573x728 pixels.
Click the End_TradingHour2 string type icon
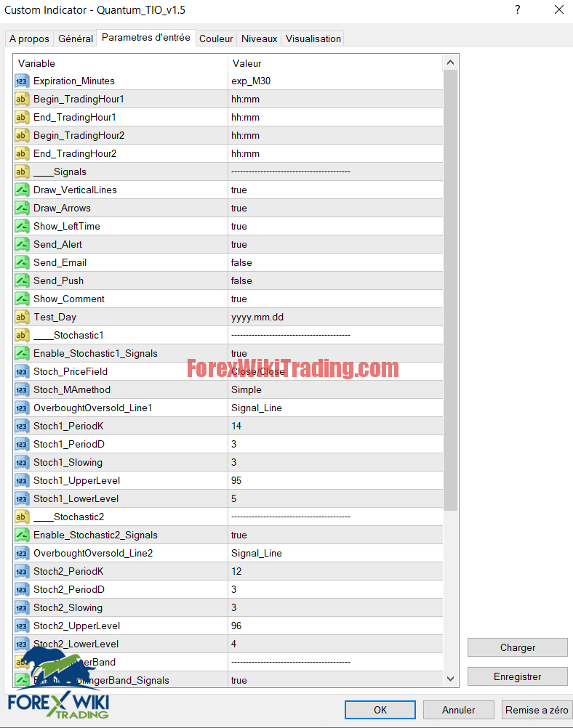click(22, 154)
